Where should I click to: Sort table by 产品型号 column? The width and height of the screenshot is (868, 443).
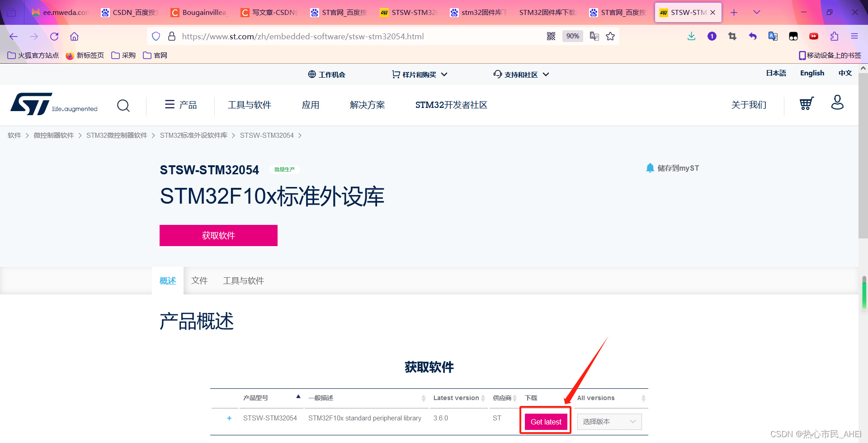pos(271,398)
